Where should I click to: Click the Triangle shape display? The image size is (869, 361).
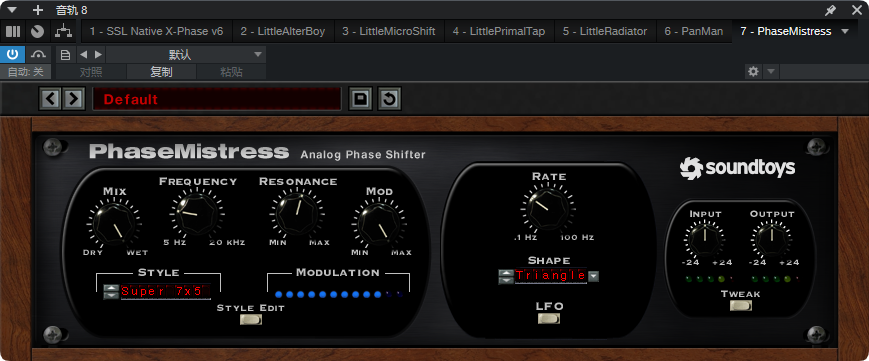tap(550, 276)
